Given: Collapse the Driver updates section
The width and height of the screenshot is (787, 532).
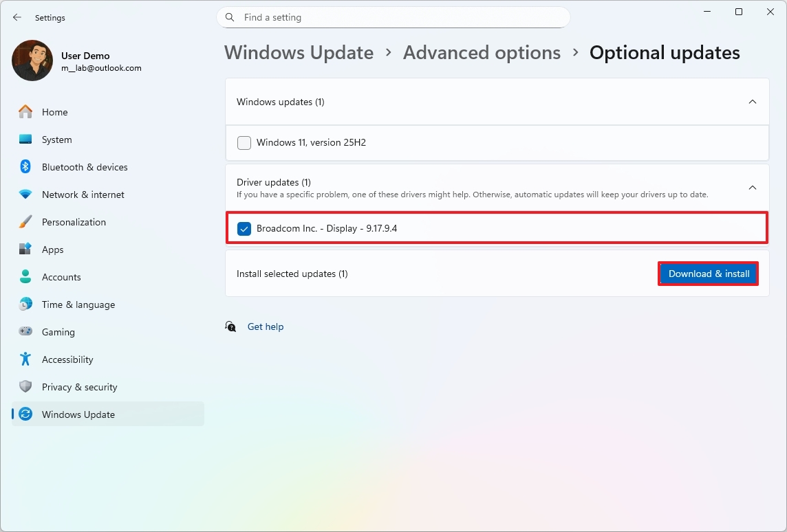Looking at the screenshot, I should [752, 187].
